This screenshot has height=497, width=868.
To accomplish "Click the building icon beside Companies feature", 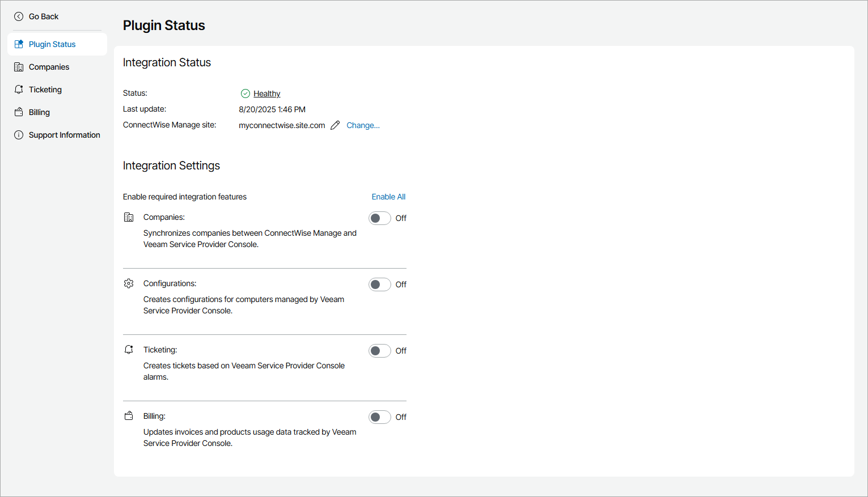I will point(129,216).
